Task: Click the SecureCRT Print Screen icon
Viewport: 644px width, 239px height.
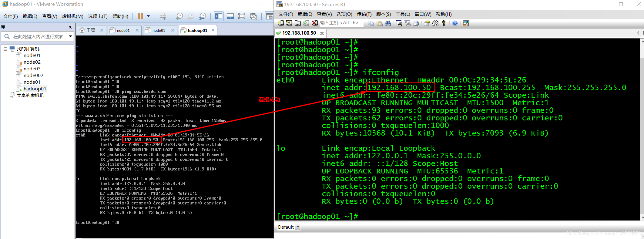Action: (399, 23)
